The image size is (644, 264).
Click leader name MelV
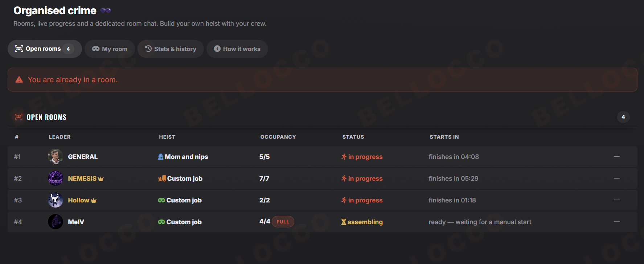point(76,222)
